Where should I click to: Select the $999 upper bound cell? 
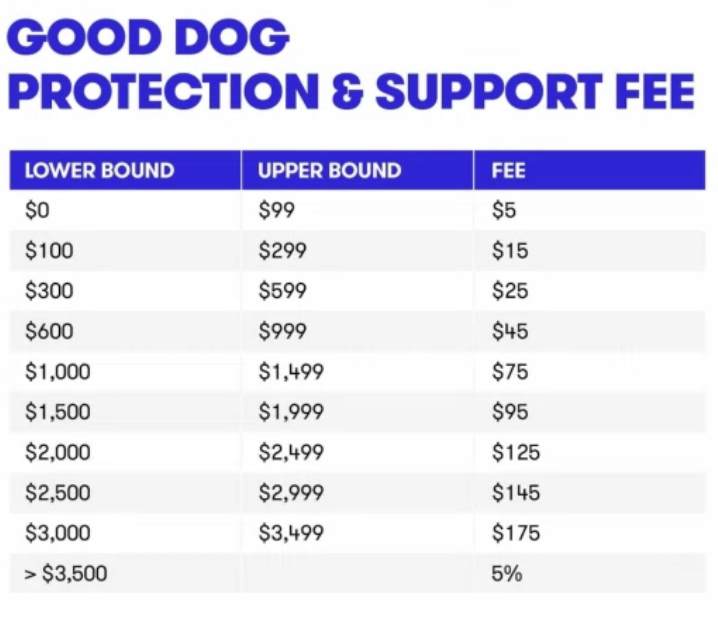click(283, 332)
